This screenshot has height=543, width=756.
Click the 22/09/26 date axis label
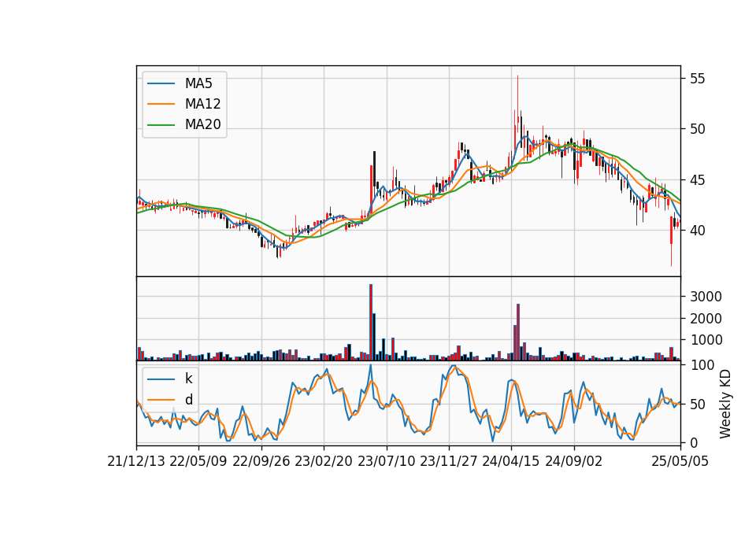[x=261, y=461]
